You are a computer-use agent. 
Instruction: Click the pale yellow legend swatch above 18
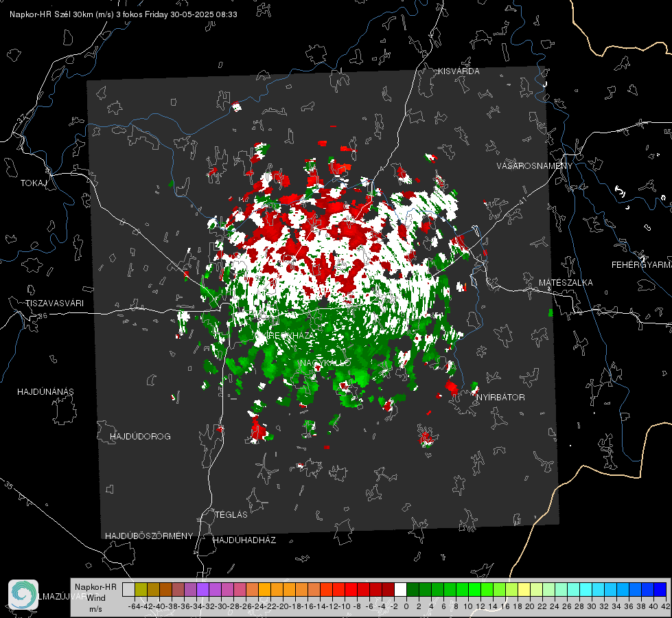coord(524,589)
